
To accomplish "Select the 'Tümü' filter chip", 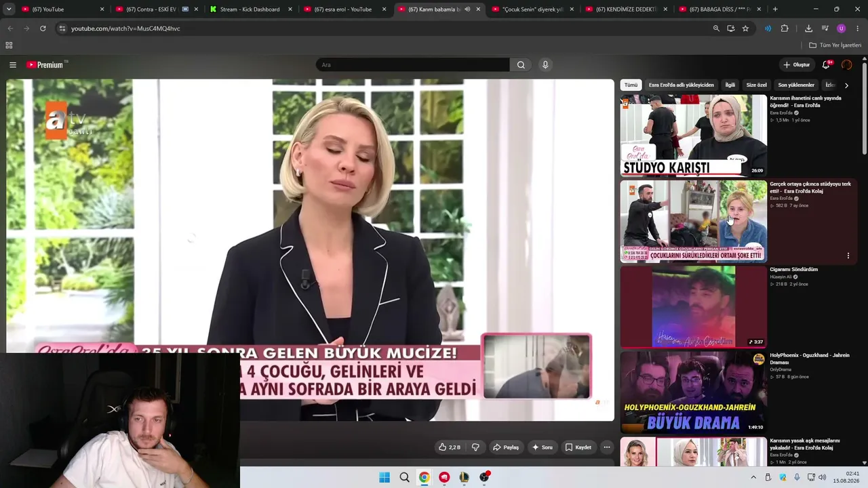I will pyautogui.click(x=631, y=85).
